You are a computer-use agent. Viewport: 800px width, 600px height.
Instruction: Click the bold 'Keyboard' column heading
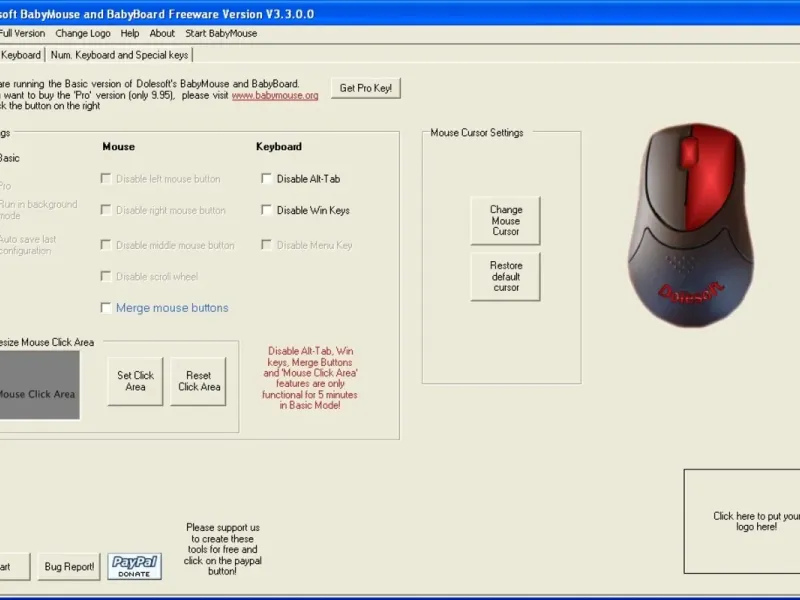tap(279, 146)
